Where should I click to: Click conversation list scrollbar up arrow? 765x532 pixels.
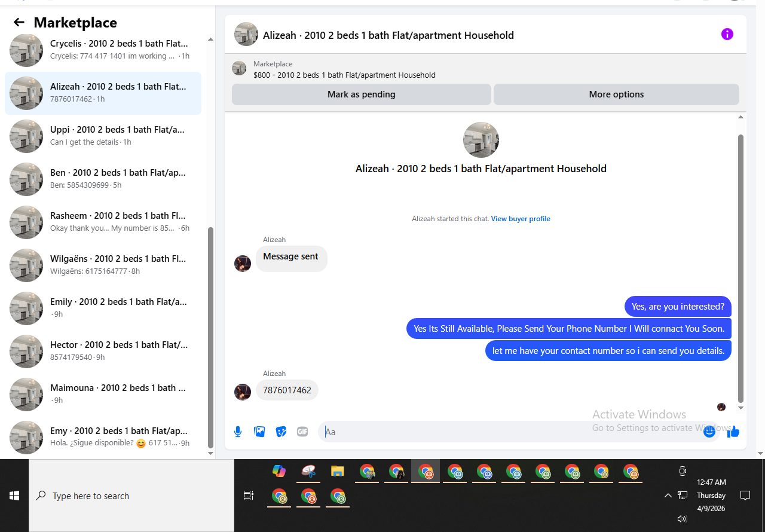(x=210, y=39)
